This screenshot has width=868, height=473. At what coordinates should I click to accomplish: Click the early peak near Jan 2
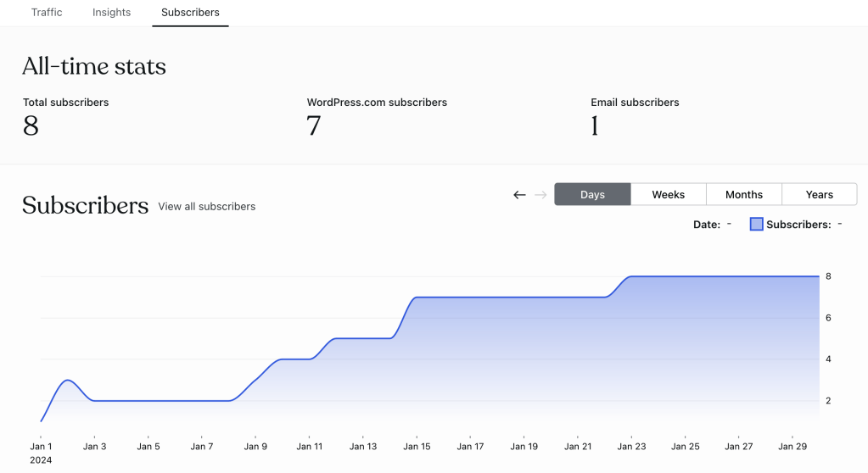click(x=68, y=380)
